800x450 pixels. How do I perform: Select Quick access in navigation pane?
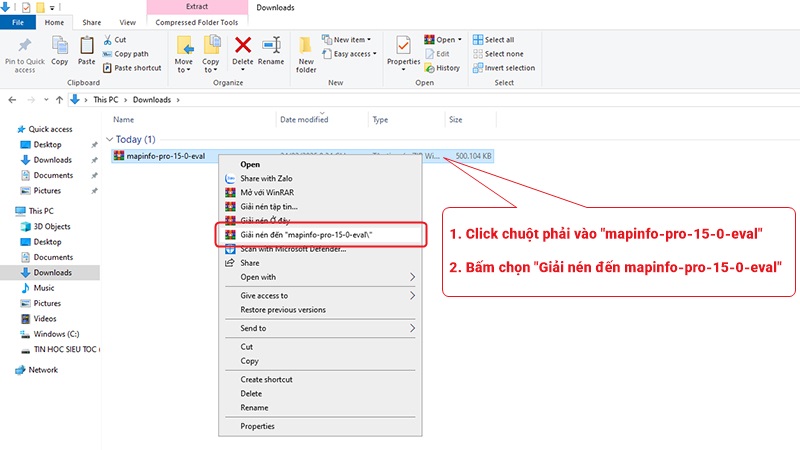[x=45, y=129]
